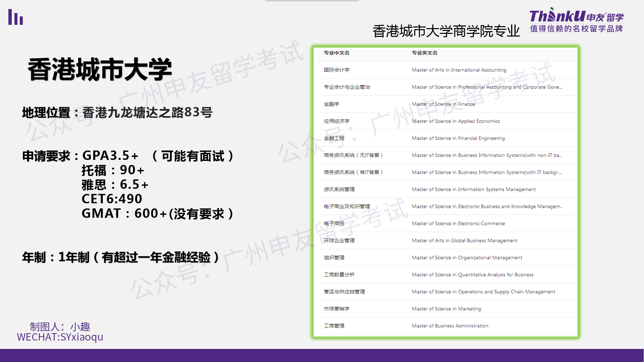Select the 组织管理 cell
Viewport: 644px width, 362px height.
pos(334,258)
